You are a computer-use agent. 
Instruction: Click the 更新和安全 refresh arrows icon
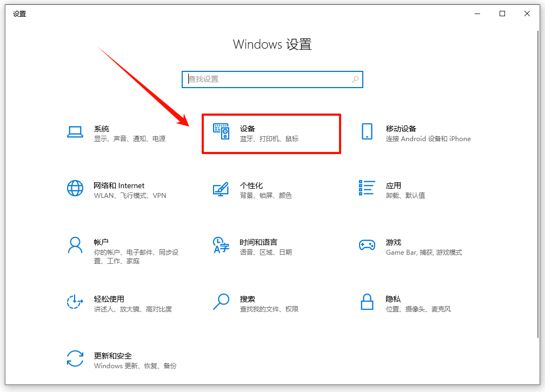tap(75, 359)
